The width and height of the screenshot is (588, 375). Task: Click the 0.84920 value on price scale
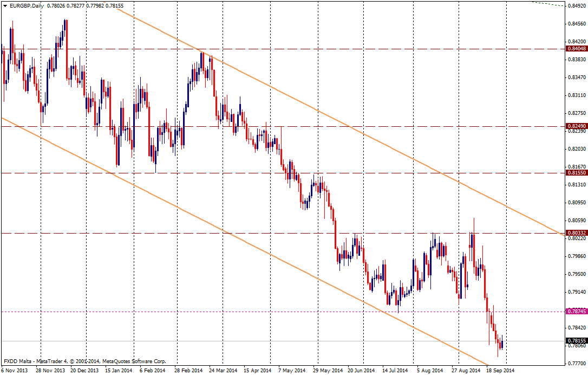[x=576, y=7]
